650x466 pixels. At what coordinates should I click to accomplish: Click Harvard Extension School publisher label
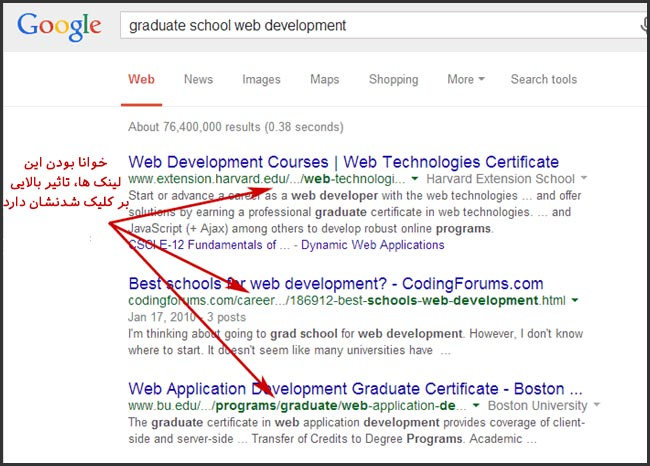point(500,179)
